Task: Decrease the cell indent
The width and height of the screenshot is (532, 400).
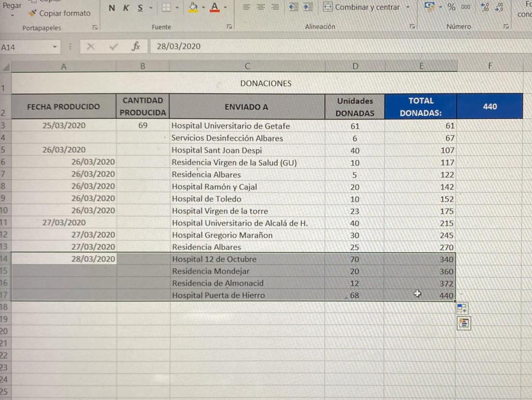Action: (x=294, y=7)
